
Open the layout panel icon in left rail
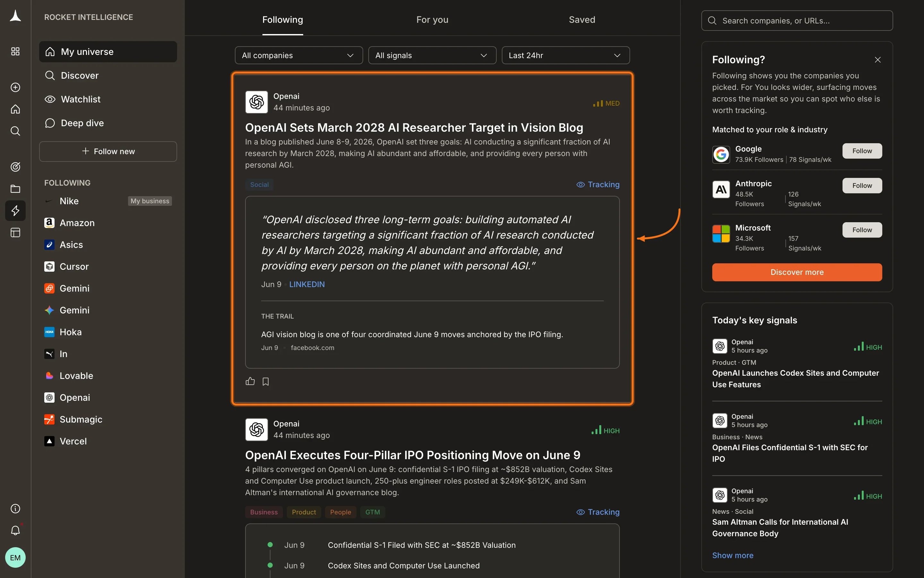tap(15, 232)
